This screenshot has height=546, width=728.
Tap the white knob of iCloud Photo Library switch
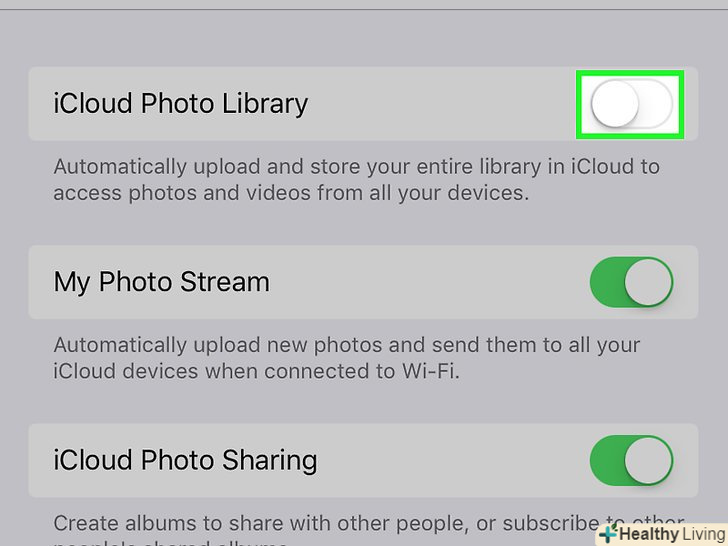pyautogui.click(x=615, y=104)
